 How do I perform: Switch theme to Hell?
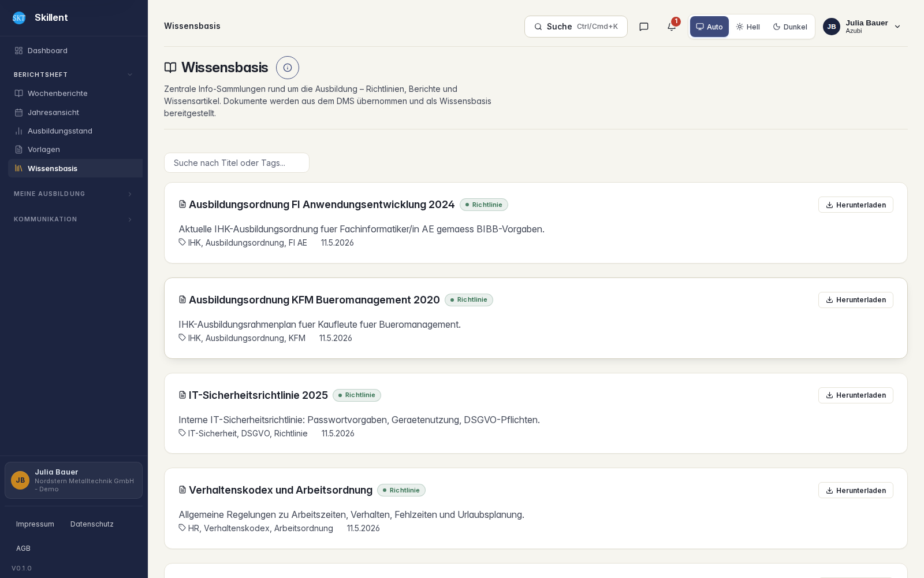[748, 27]
